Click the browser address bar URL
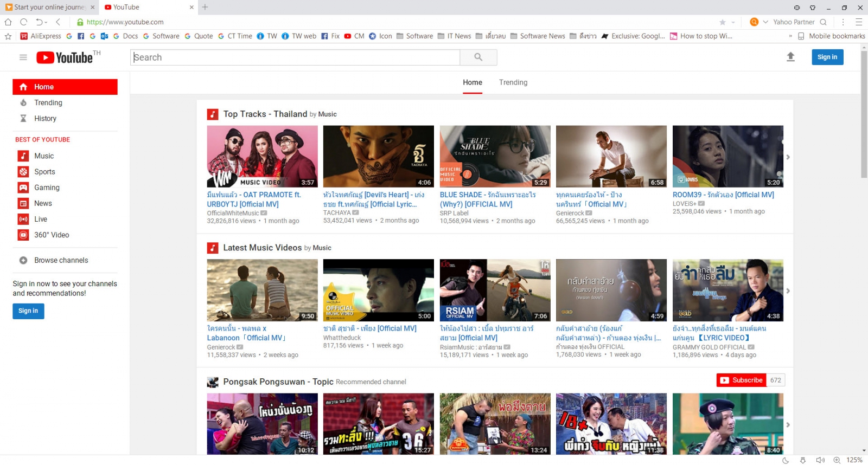Viewport: 868px width, 465px height. click(125, 22)
